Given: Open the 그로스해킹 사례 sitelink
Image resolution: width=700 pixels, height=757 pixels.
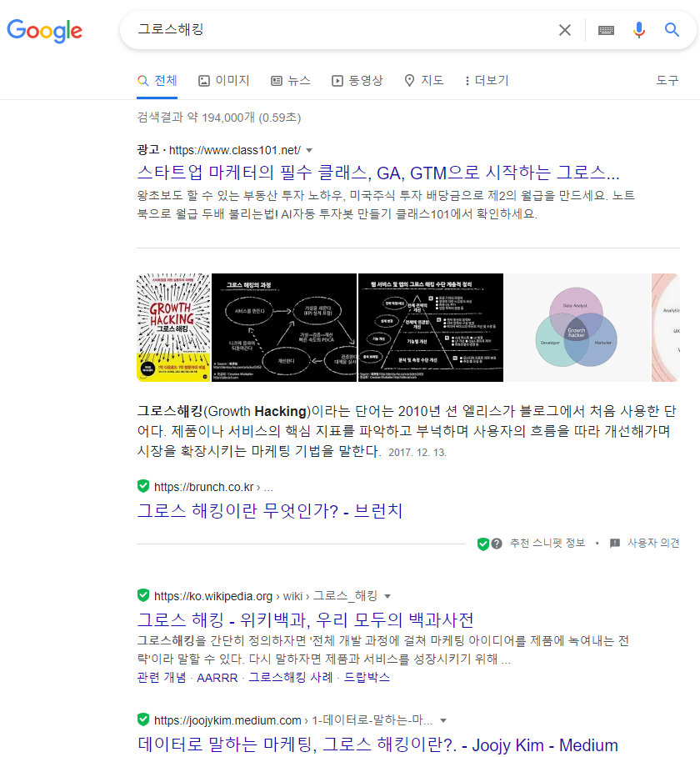Looking at the screenshot, I should (x=291, y=677).
